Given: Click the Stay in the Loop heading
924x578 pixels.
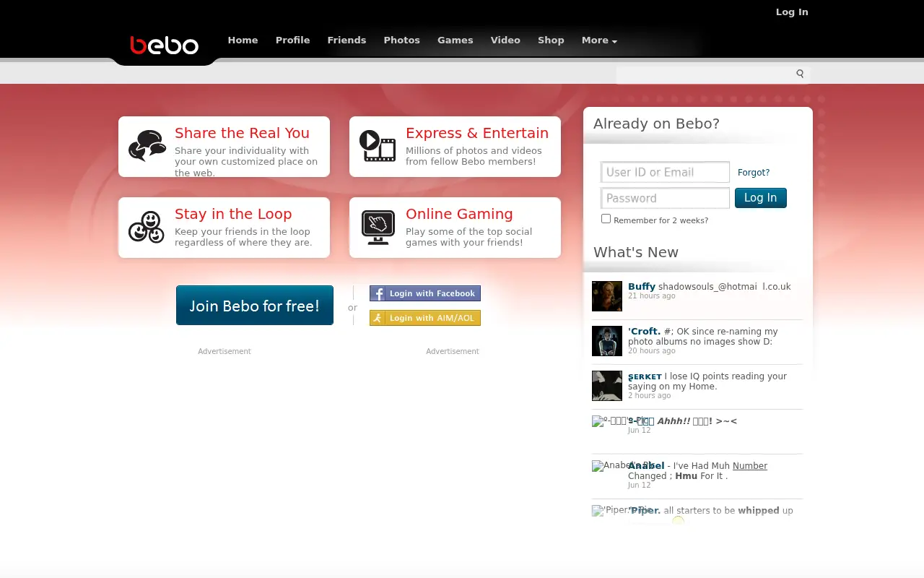Looking at the screenshot, I should [x=233, y=214].
